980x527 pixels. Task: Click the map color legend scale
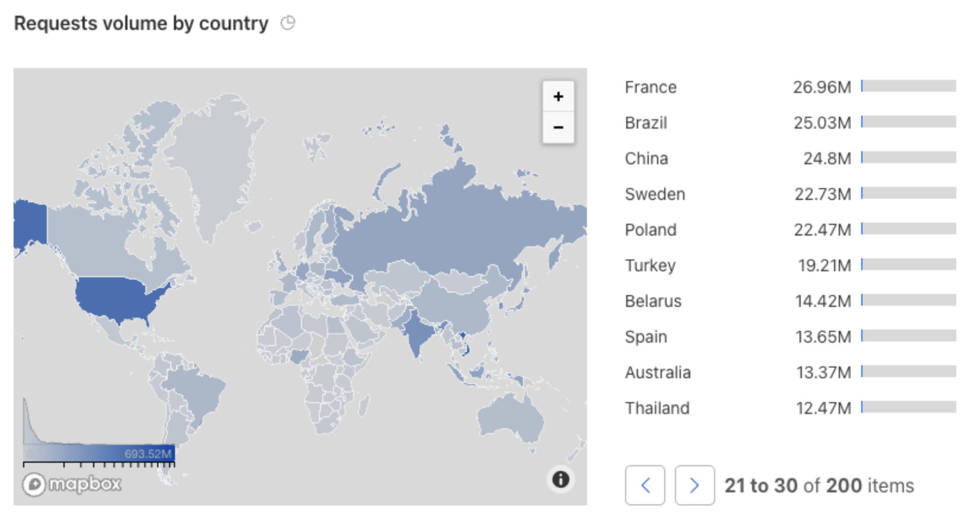(99, 454)
